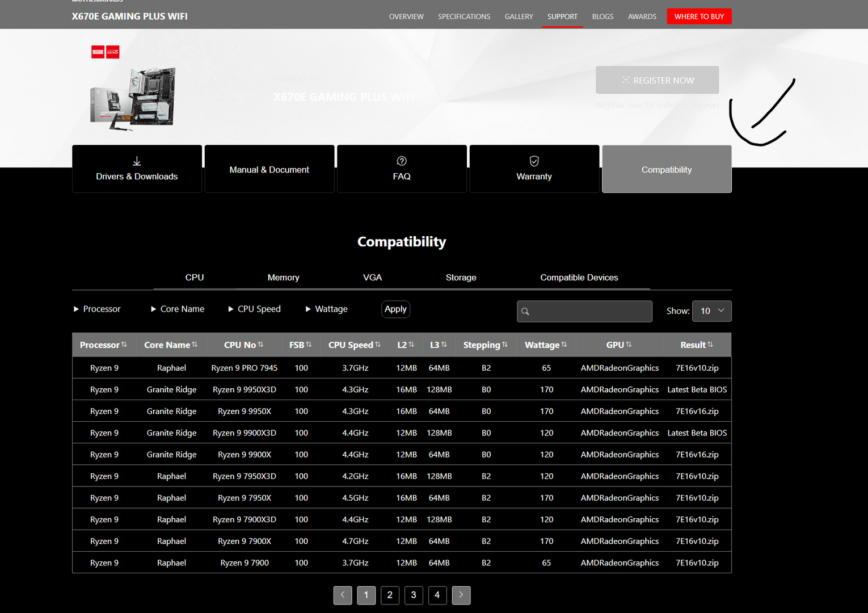
Task: Open the Overview nav item
Action: coord(406,16)
